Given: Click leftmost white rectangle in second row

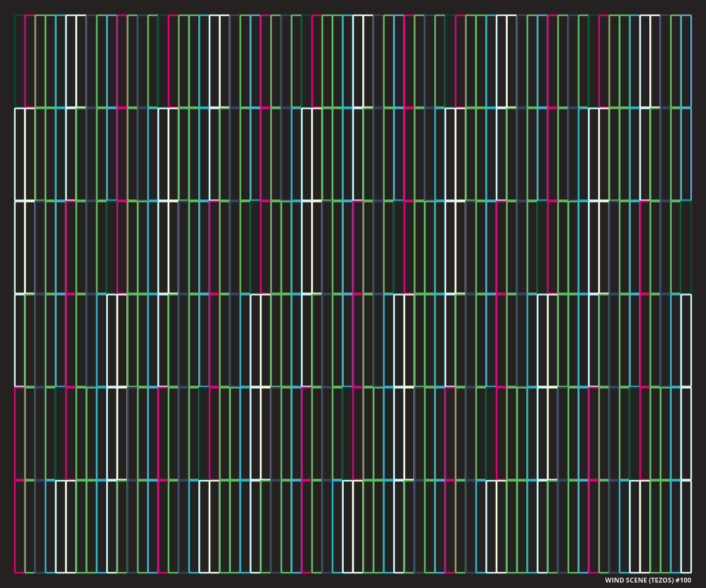Looking at the screenshot, I should (20, 154).
